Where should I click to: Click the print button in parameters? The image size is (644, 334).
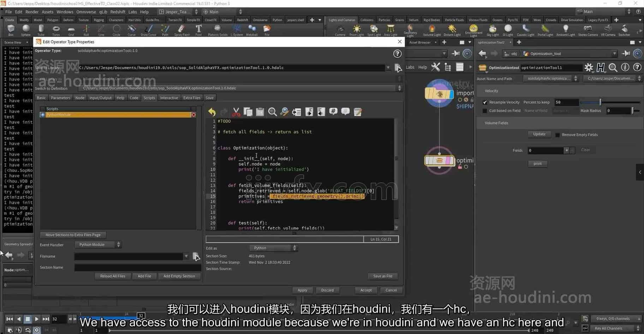point(537,164)
